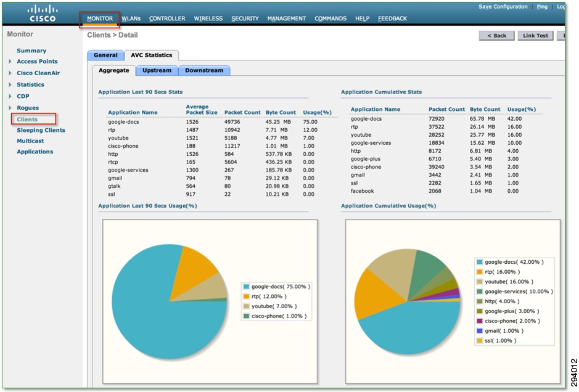579x392 pixels.
Task: Click the http 4.00% legend swatch
Action: [480, 301]
